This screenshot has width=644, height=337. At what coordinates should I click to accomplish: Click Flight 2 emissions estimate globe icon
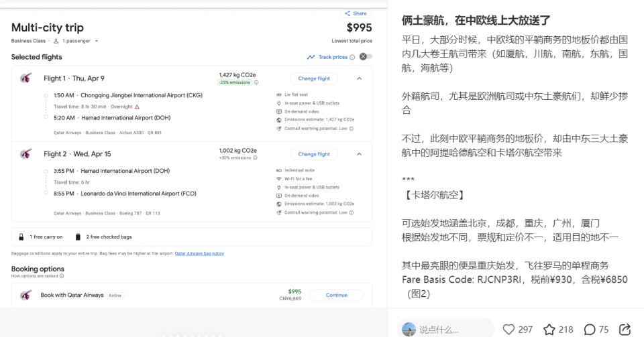[279, 204]
